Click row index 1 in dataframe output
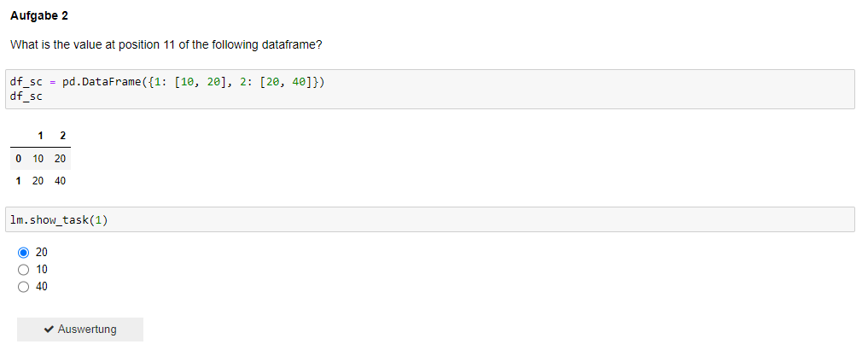The width and height of the screenshot is (868, 356). pos(18,181)
